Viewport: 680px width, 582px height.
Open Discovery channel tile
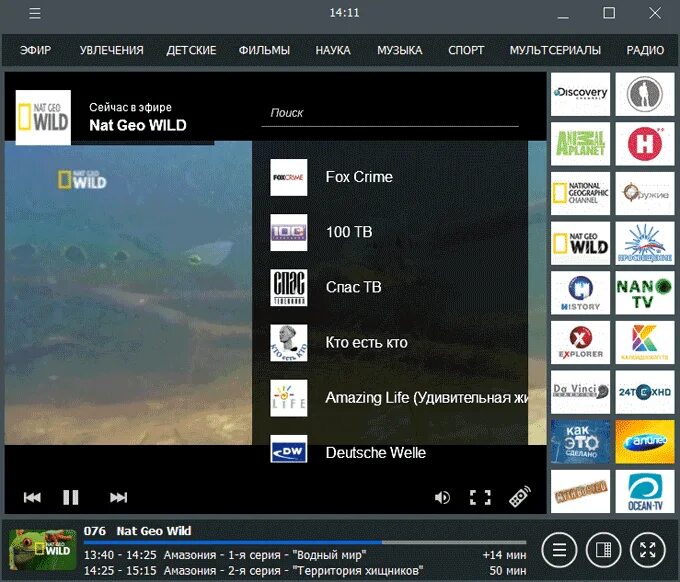coord(580,94)
